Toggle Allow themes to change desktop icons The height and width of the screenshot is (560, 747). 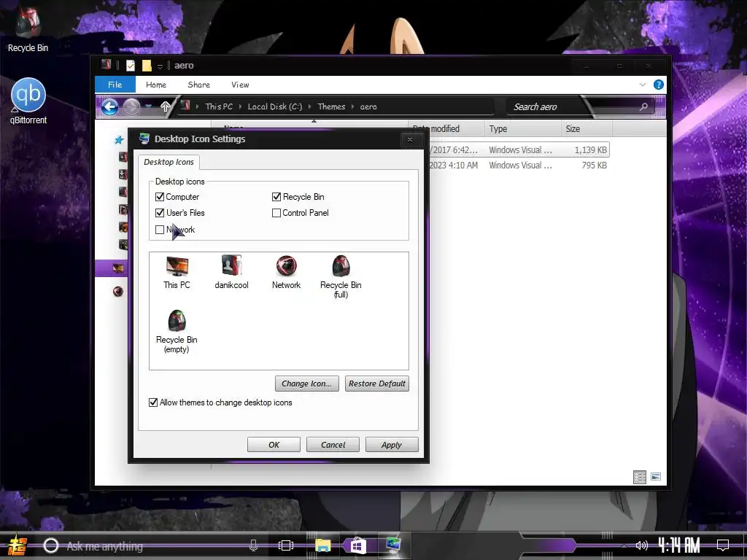coord(153,402)
